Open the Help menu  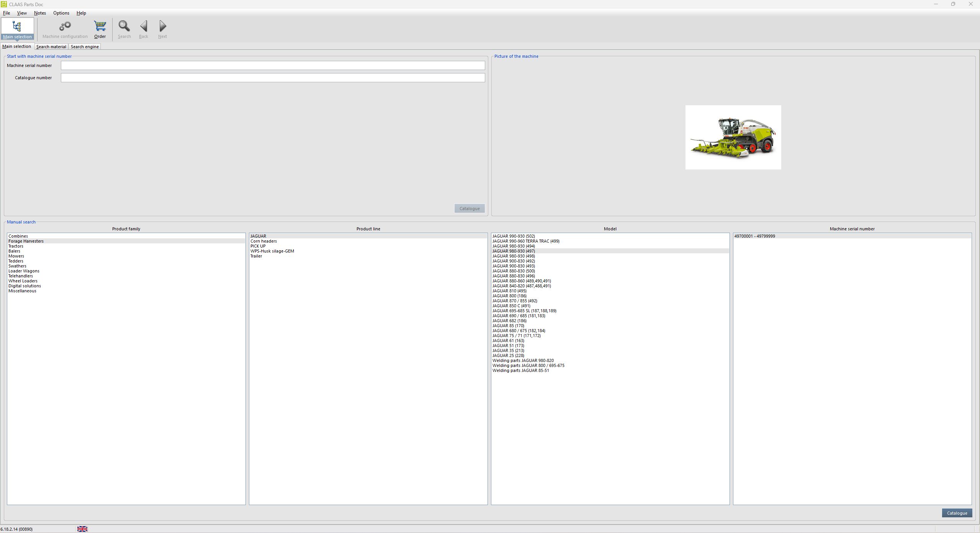click(81, 13)
